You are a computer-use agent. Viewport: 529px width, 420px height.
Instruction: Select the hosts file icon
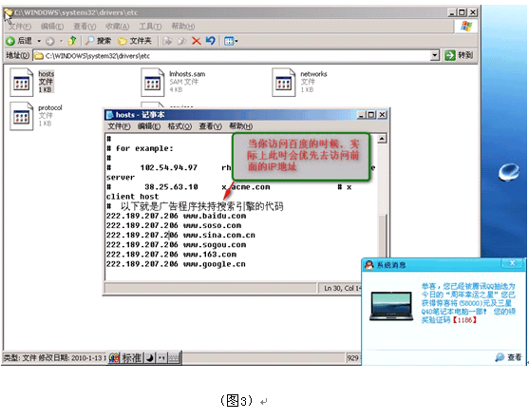pos(21,82)
